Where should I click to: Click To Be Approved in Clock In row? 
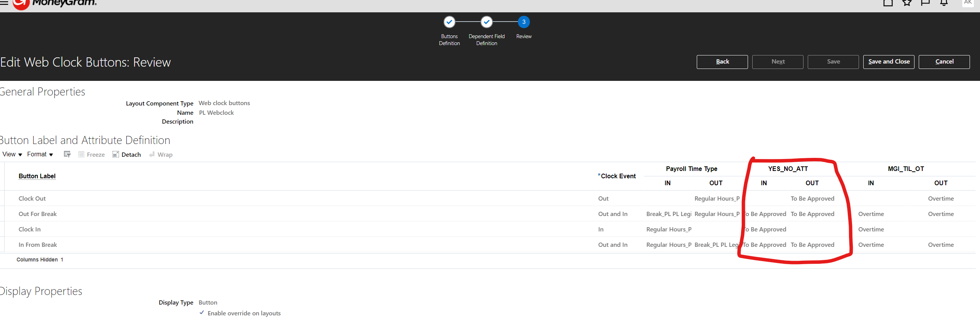pos(765,229)
